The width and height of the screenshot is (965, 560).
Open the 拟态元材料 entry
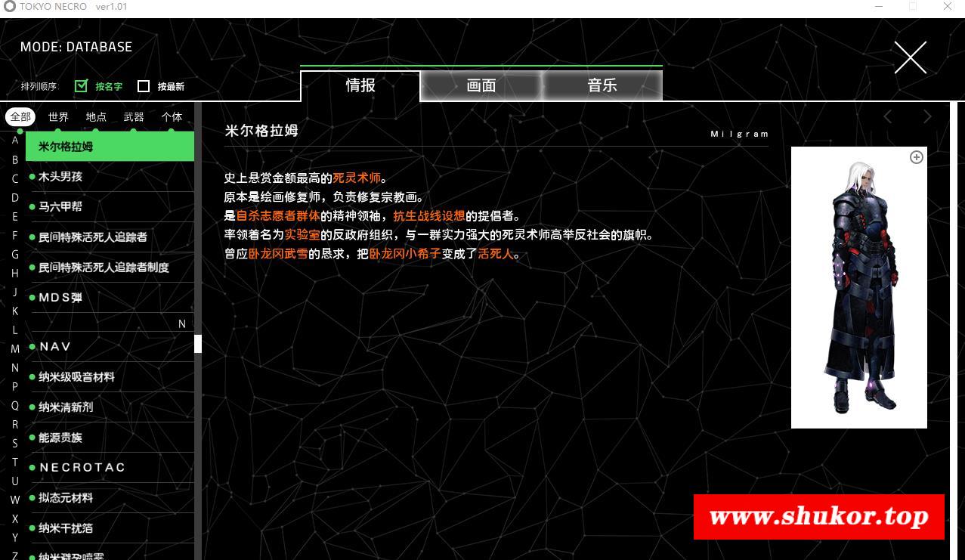point(110,497)
